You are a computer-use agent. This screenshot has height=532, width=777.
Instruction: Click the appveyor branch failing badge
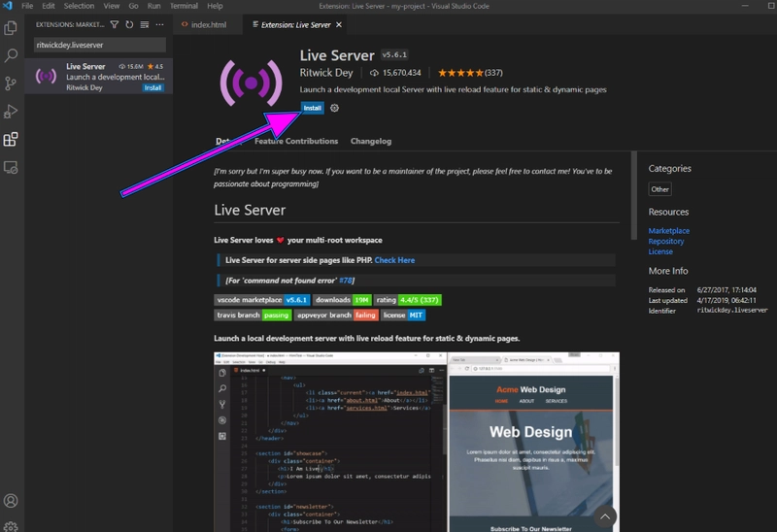[336, 316]
